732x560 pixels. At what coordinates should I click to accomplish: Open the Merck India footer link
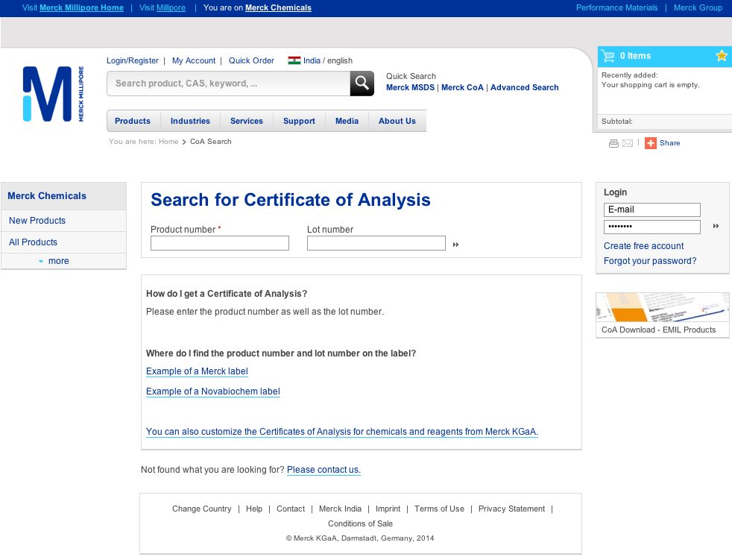340,509
